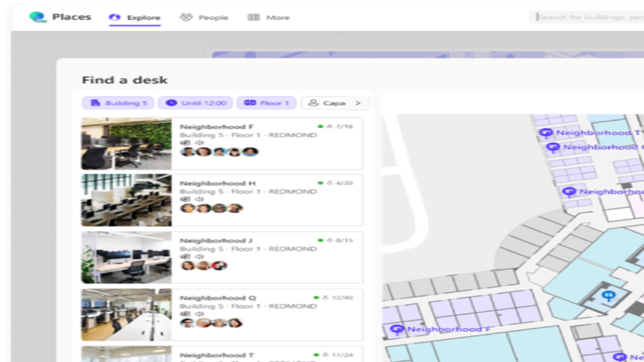Screen dimensions: 644x362
Task: Click the People group icon
Action: [186, 18]
